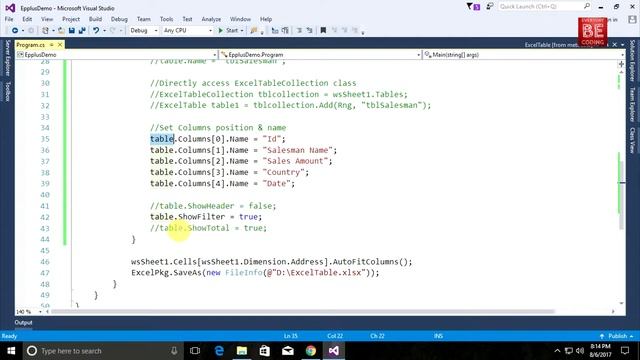Launch Microsoft Edge from taskbar
Screen dimensions: 640x360
[219, 351]
